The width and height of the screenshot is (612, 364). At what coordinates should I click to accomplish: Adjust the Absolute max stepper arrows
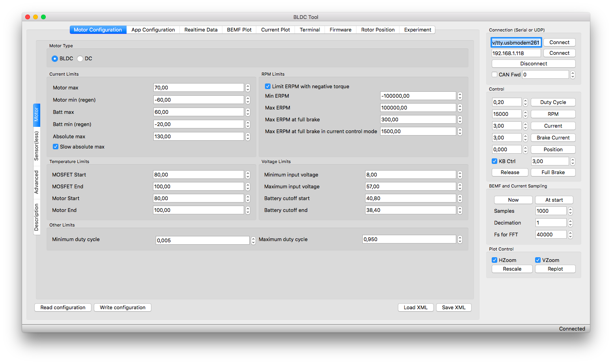coord(248,137)
